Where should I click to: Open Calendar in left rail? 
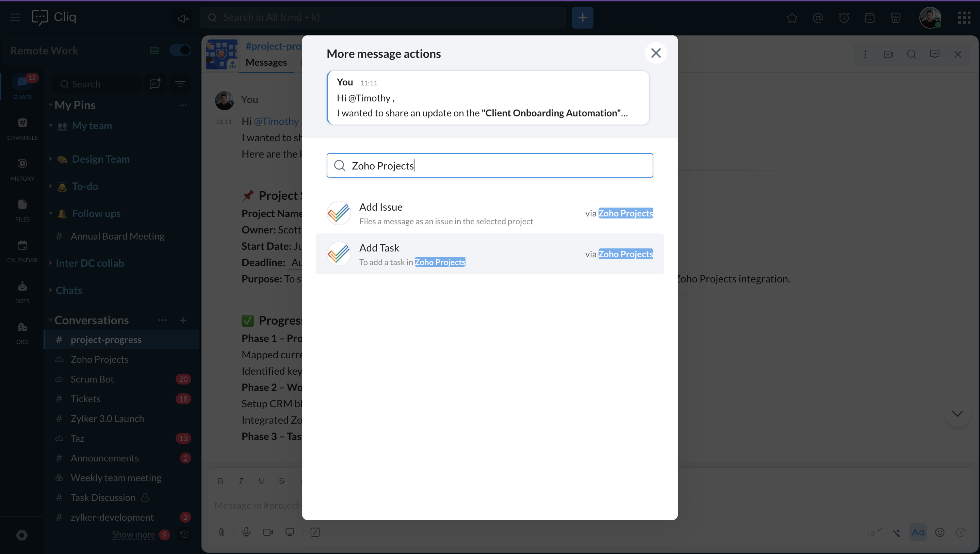tap(22, 251)
